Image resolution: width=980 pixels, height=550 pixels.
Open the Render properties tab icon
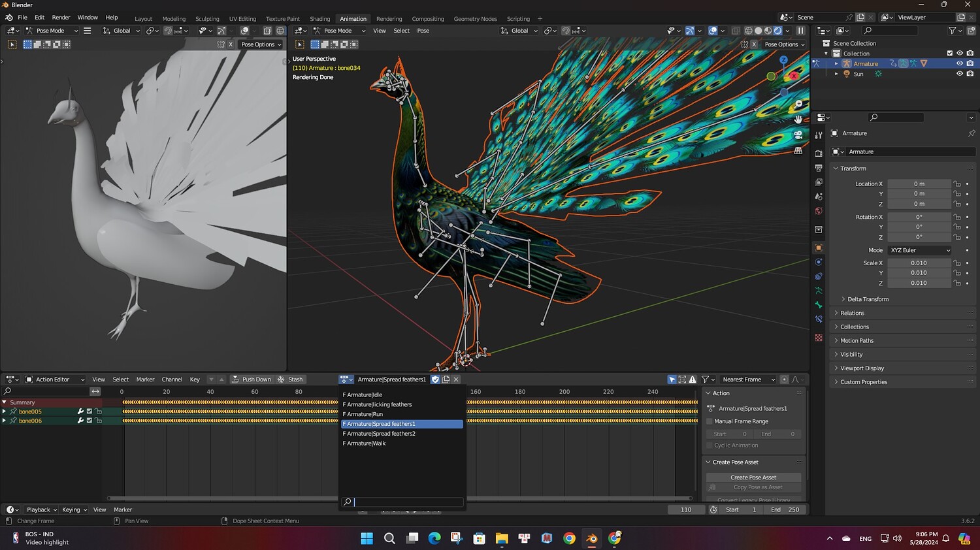point(819,154)
